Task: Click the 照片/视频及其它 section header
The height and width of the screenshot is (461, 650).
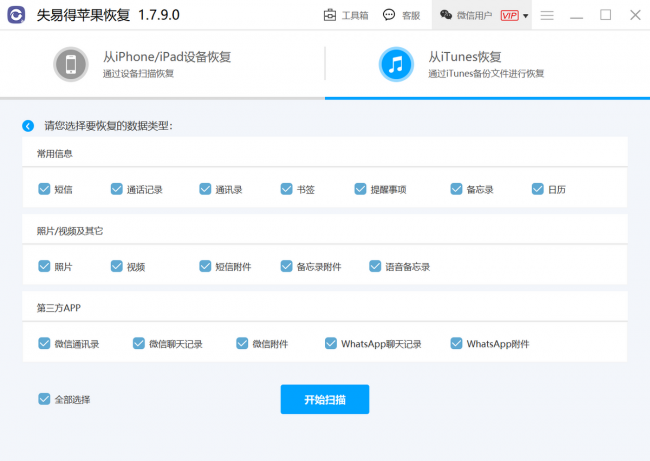Action: click(70, 231)
